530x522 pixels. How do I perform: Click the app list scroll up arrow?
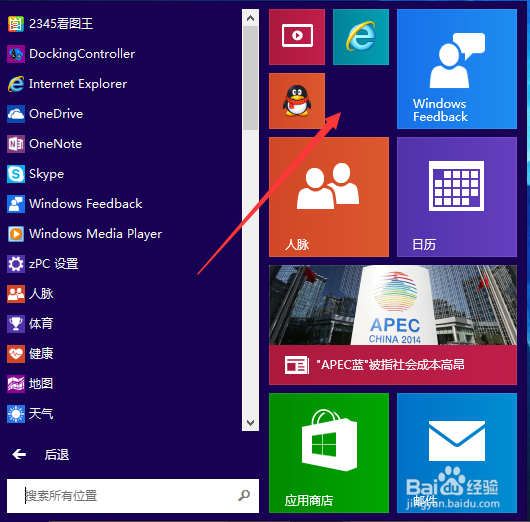click(x=250, y=18)
